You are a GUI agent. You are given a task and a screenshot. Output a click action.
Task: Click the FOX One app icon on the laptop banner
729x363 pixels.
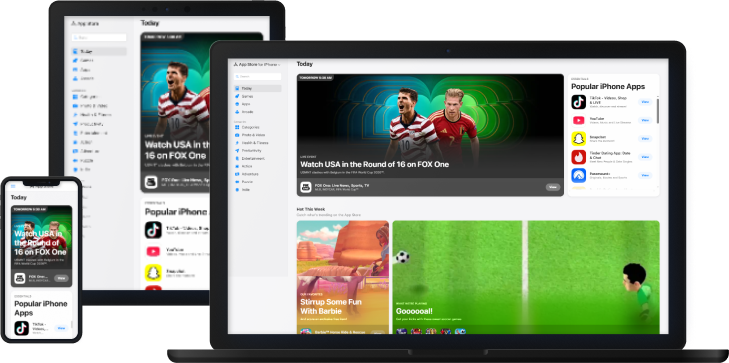click(306, 187)
